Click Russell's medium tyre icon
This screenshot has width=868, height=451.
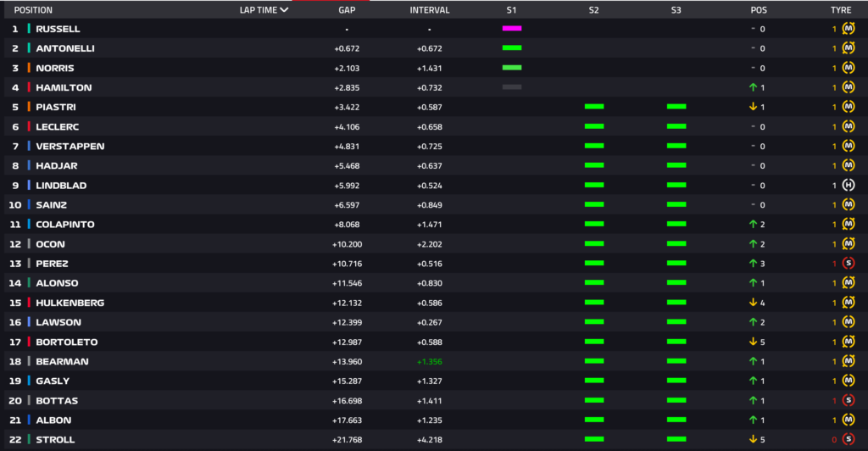[849, 29]
